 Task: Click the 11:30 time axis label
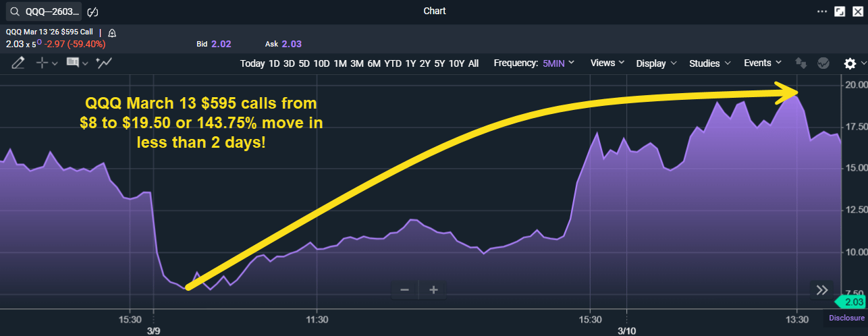click(317, 319)
